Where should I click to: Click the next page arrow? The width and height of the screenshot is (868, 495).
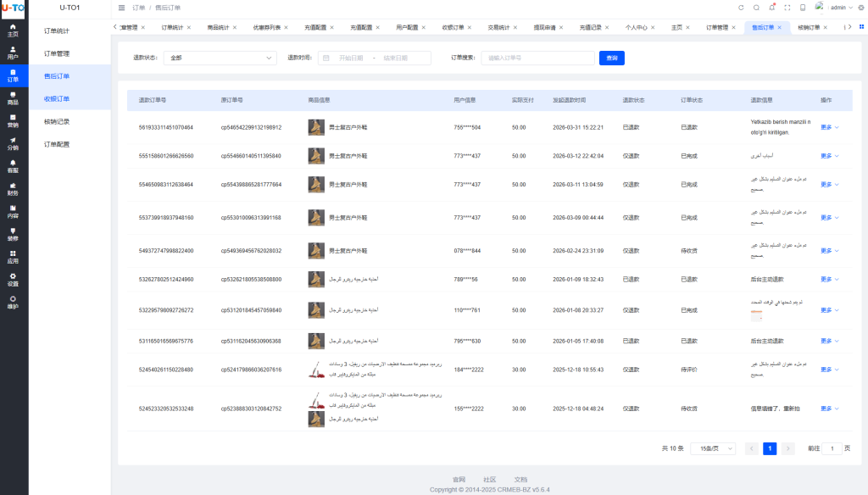point(788,448)
